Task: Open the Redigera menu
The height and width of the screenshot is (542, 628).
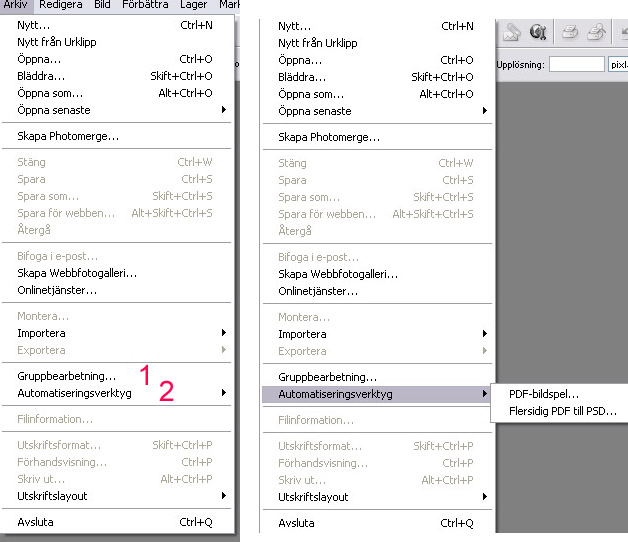Action: coord(60,5)
